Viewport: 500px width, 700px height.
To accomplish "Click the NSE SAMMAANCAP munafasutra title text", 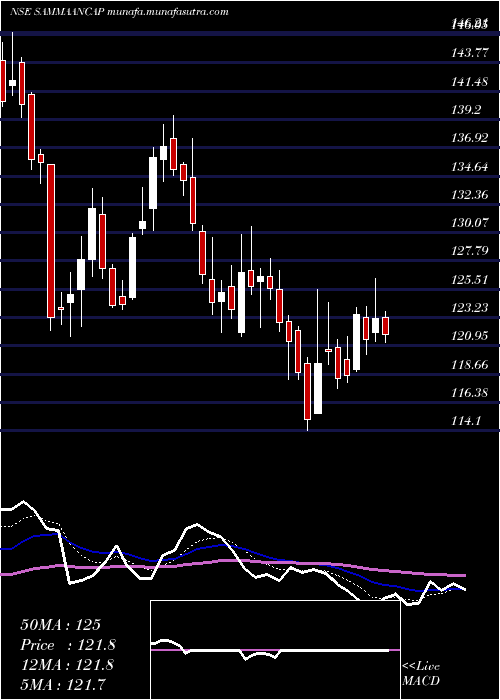I will click(120, 12).
